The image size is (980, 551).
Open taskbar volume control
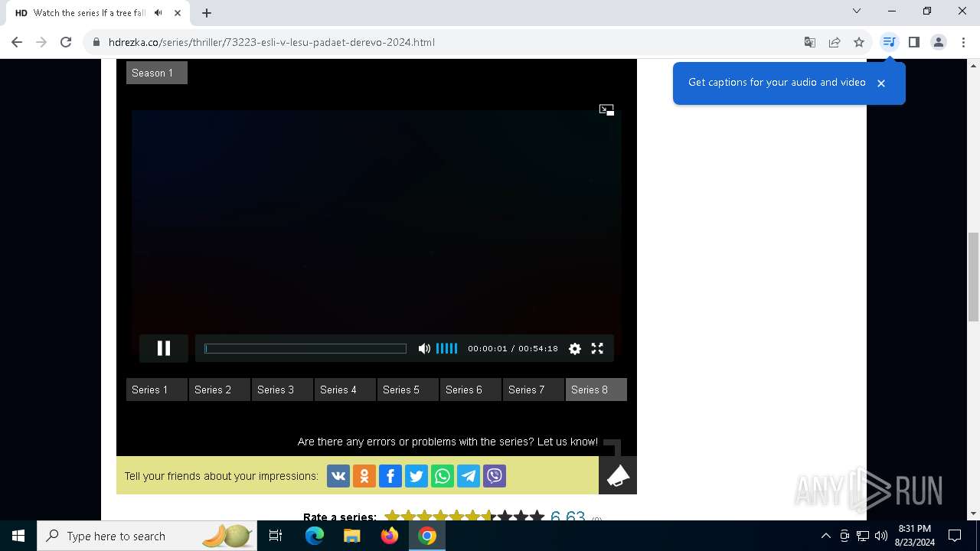click(x=880, y=536)
